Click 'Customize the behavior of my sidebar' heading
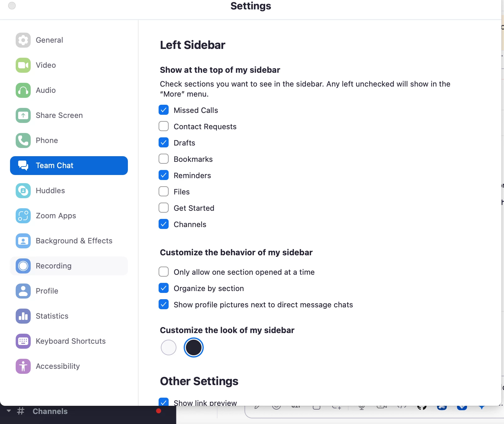 [236, 252]
